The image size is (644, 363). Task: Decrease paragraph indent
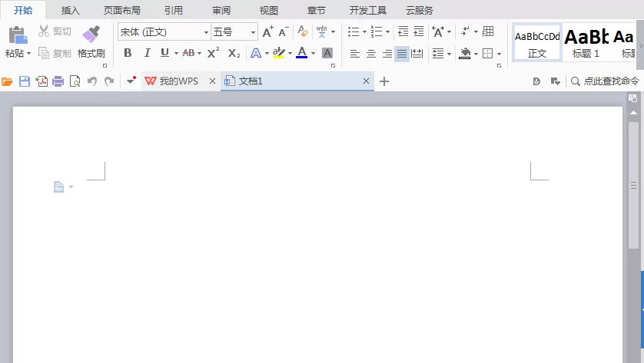pyautogui.click(x=403, y=31)
